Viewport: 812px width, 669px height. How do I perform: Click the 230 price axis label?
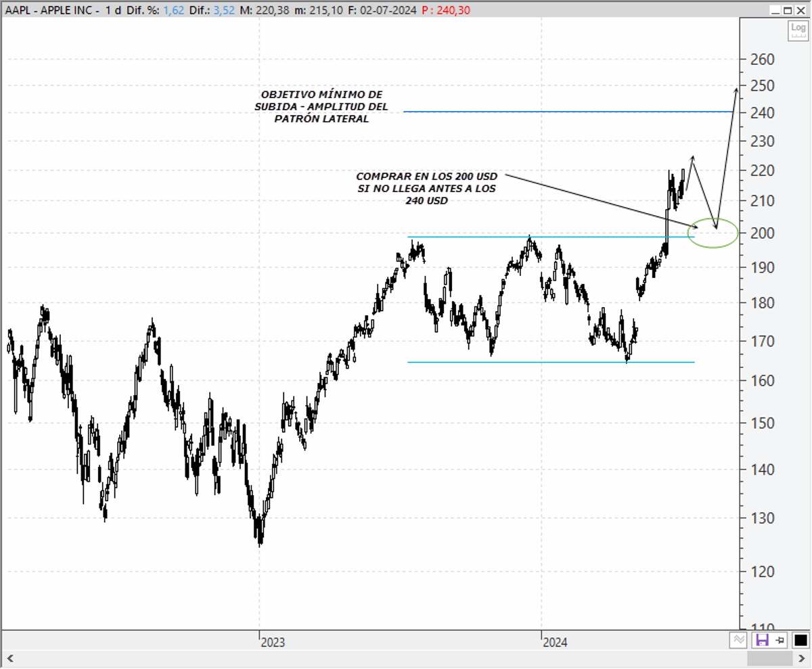tap(762, 141)
